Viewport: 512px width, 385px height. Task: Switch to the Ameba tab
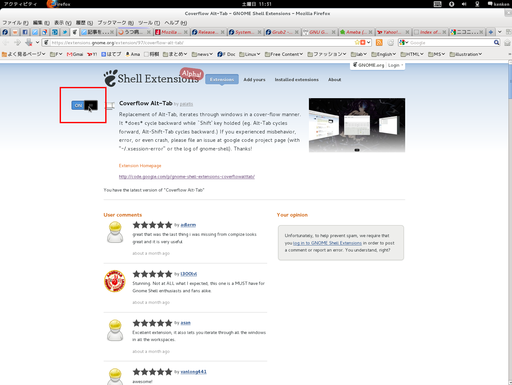pos(356,32)
